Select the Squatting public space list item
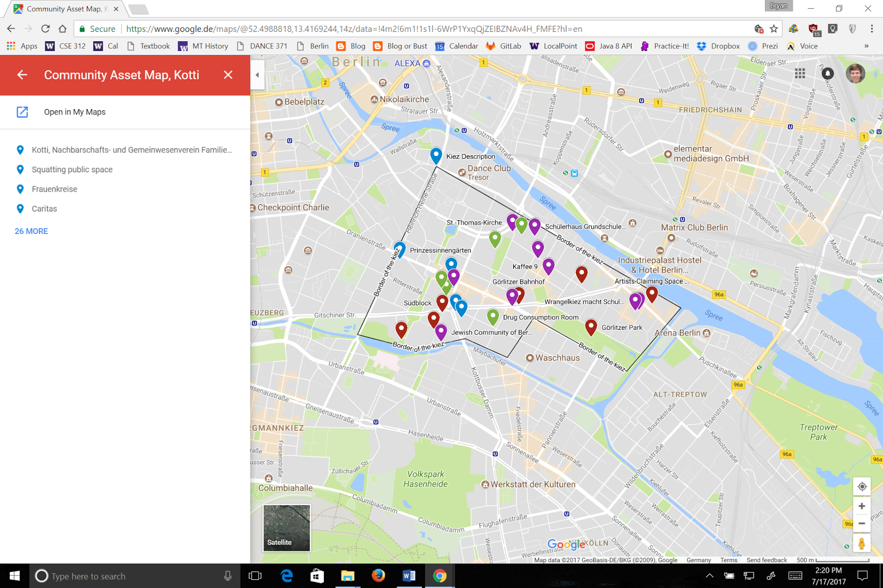 tap(125, 169)
